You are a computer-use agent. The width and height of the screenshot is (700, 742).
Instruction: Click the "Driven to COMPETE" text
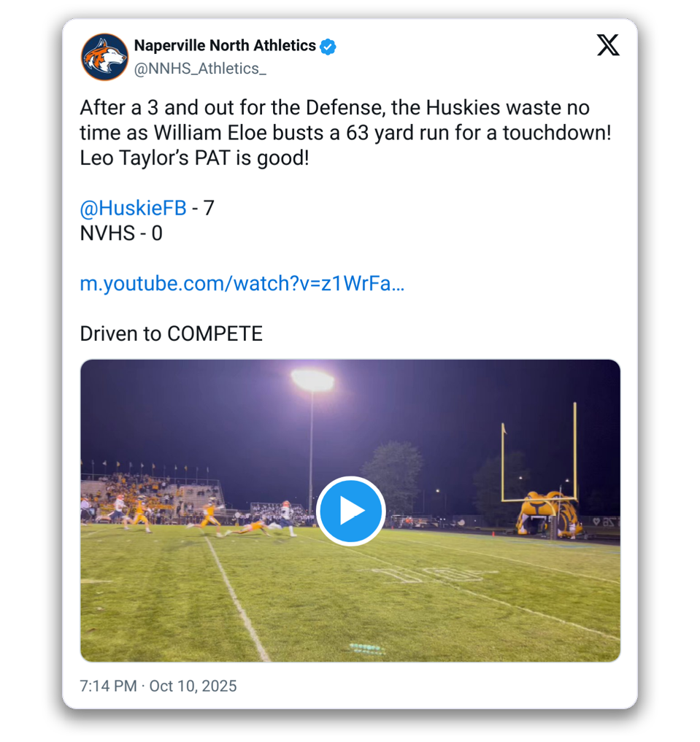(x=171, y=333)
